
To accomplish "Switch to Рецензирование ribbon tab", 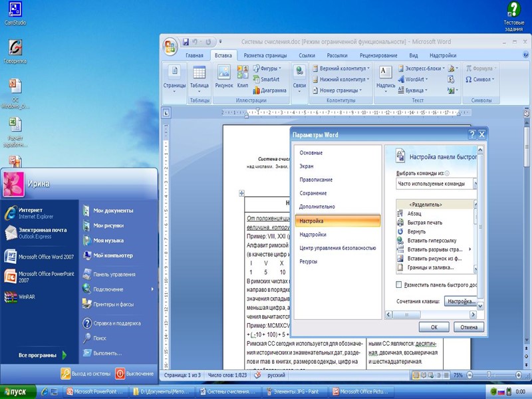I will (x=378, y=55).
